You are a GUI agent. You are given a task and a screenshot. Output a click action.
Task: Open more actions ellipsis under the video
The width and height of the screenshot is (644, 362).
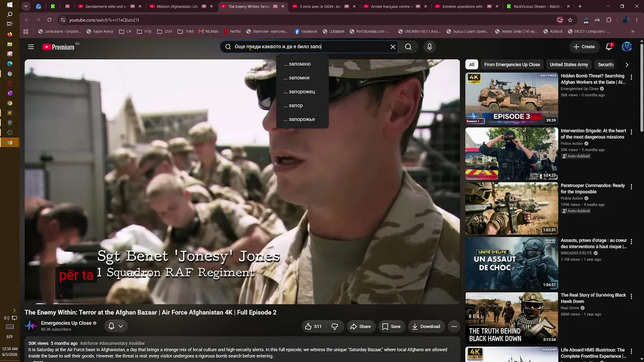tap(454, 326)
